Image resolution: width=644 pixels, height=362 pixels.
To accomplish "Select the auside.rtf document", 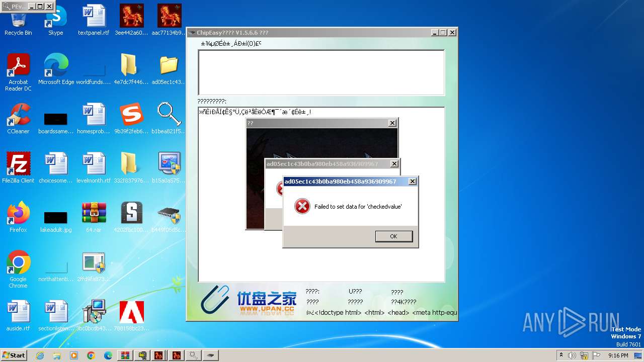I will [18, 316].
